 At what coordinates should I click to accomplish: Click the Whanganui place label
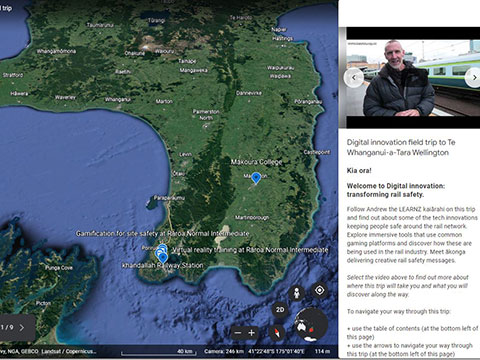(x=118, y=99)
